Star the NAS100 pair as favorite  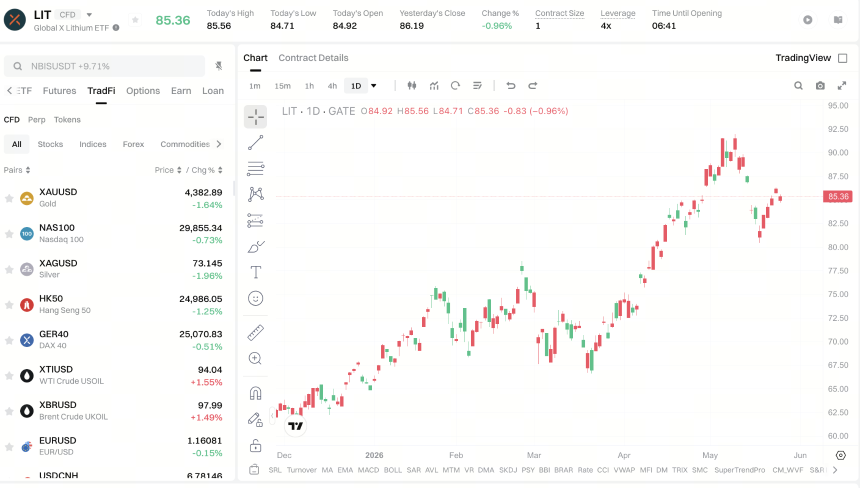(x=9, y=234)
